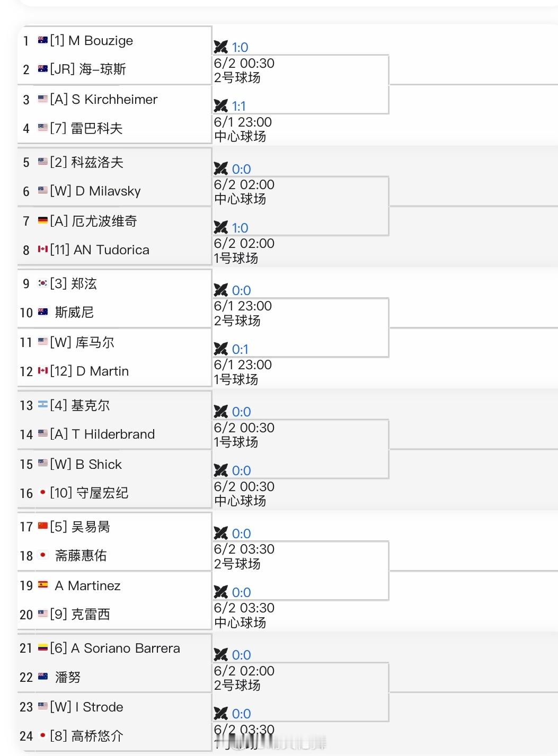Click the 0:1 head-to-head score link
Viewport: 558px width, 756px height.
[x=240, y=349]
